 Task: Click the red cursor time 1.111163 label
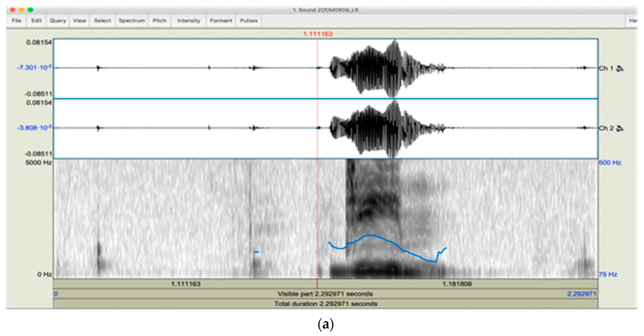[318, 34]
